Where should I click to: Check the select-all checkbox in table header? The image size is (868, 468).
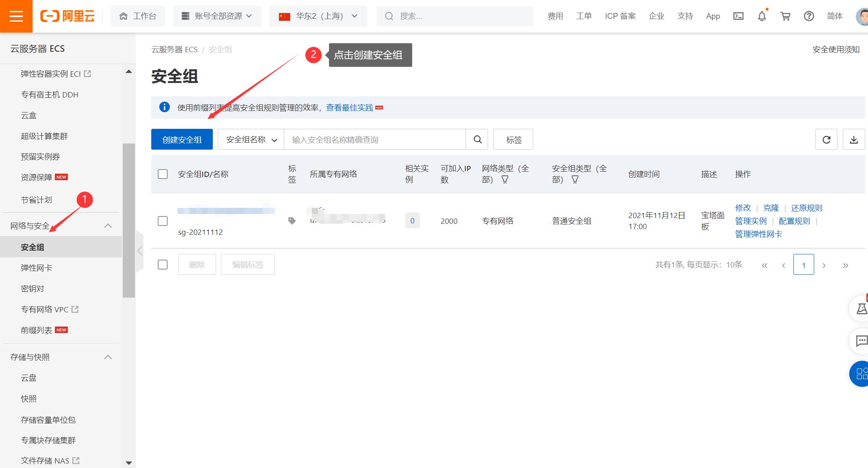click(162, 174)
